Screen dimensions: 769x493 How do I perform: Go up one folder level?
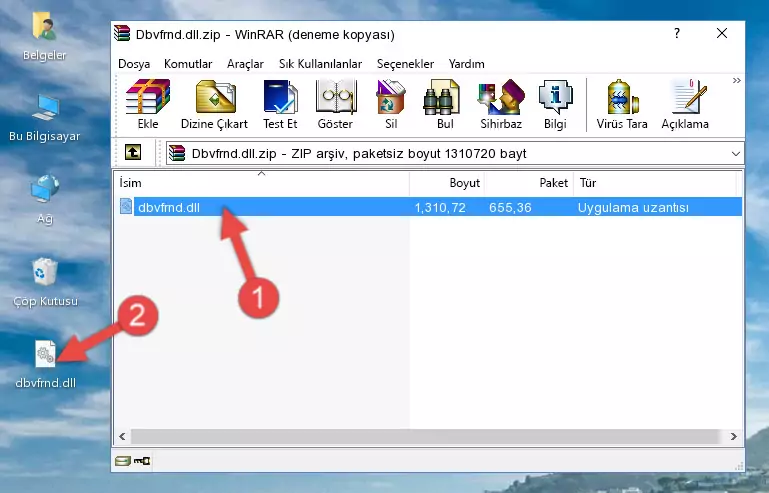tap(133, 153)
